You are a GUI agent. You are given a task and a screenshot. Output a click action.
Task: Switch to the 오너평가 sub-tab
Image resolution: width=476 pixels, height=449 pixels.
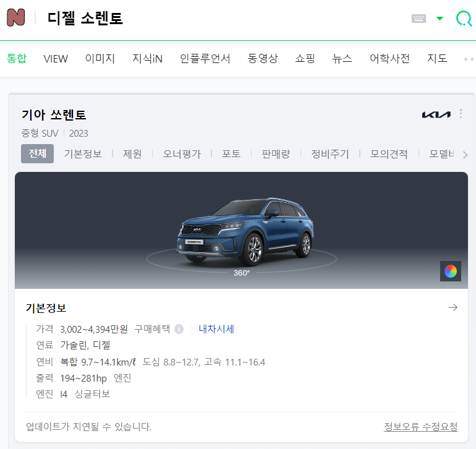[x=182, y=154]
